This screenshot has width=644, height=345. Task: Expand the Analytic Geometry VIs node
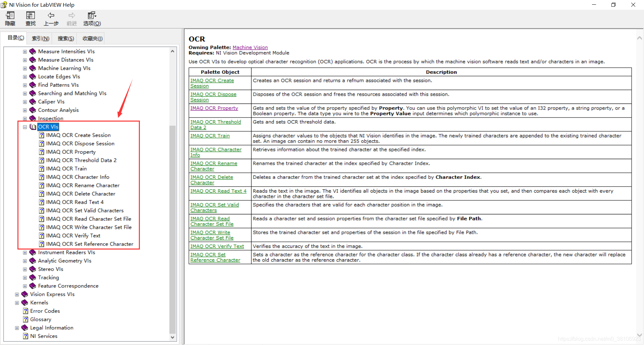25,261
